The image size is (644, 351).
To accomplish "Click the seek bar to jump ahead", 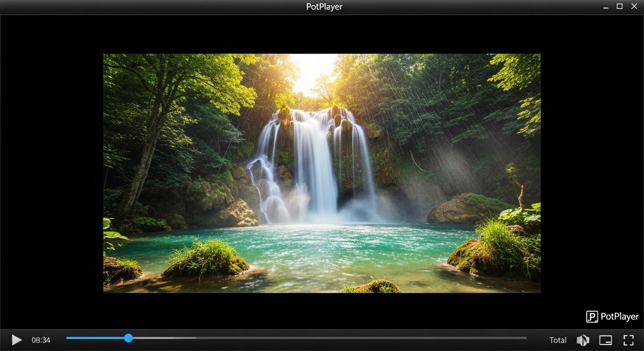I will [320, 338].
